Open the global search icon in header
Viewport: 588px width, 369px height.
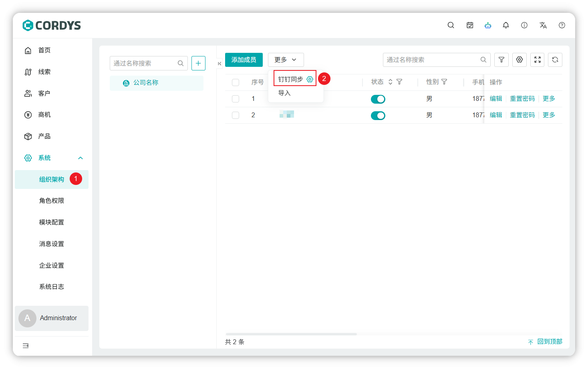pyautogui.click(x=451, y=25)
